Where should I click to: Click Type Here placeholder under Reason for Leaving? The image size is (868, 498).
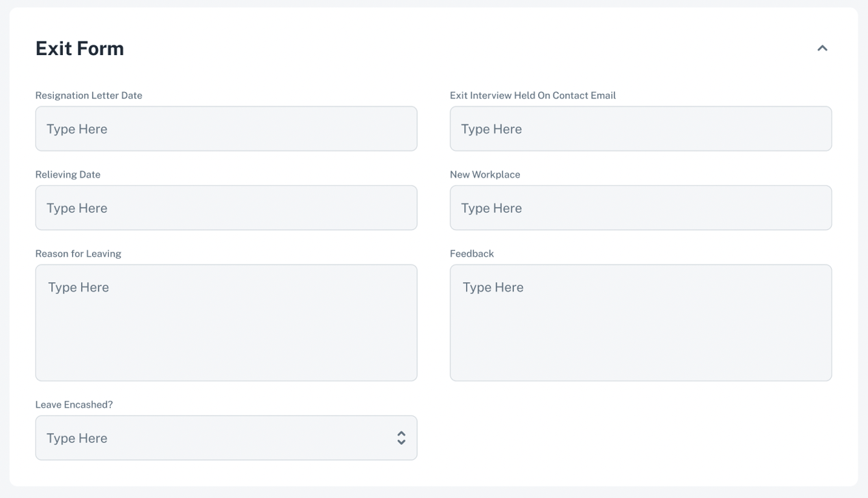78,287
